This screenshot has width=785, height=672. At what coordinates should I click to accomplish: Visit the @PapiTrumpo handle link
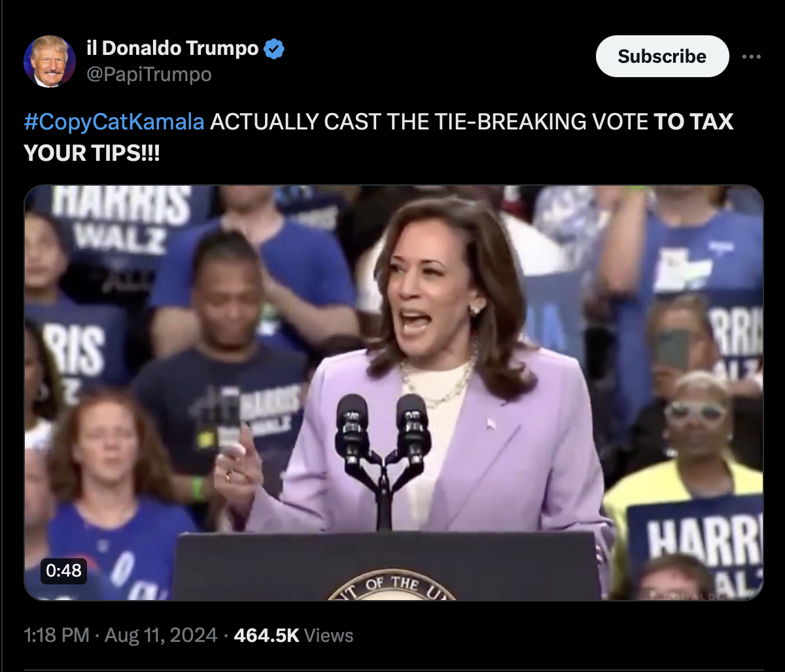[149, 75]
